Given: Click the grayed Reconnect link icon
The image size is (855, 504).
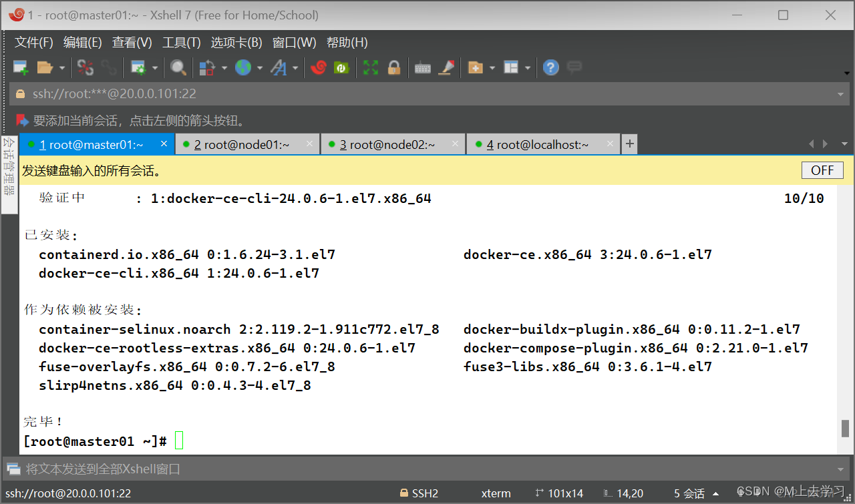Looking at the screenshot, I should click(x=108, y=67).
